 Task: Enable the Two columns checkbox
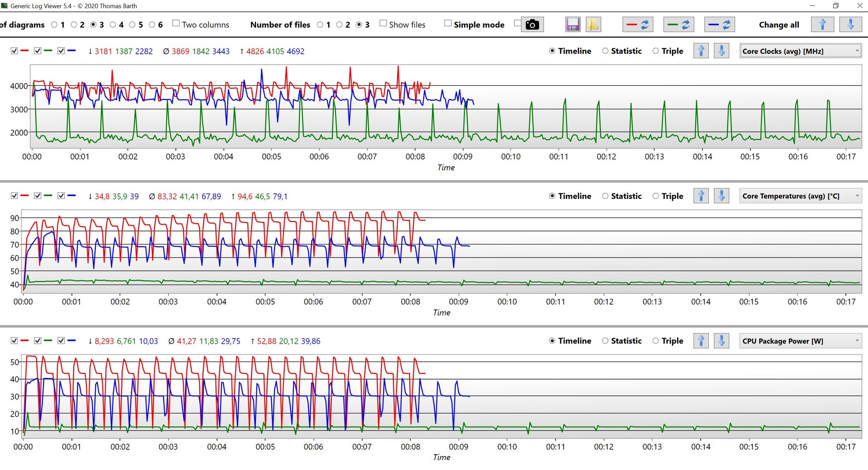coord(176,23)
